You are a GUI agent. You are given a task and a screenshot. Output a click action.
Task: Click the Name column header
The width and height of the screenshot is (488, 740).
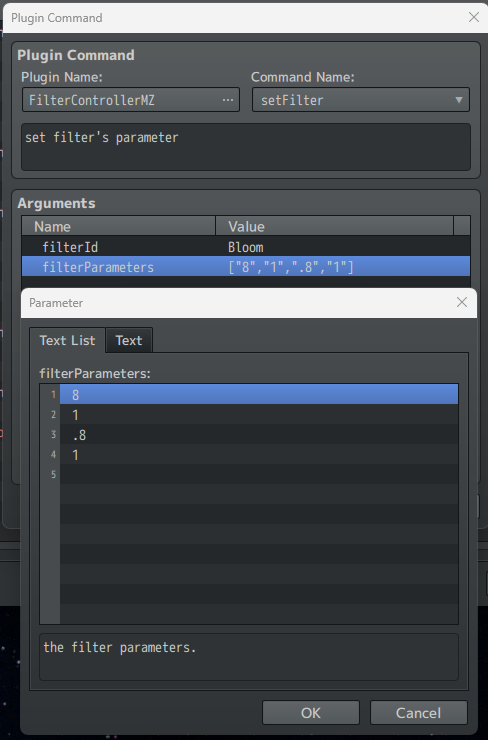point(118,226)
